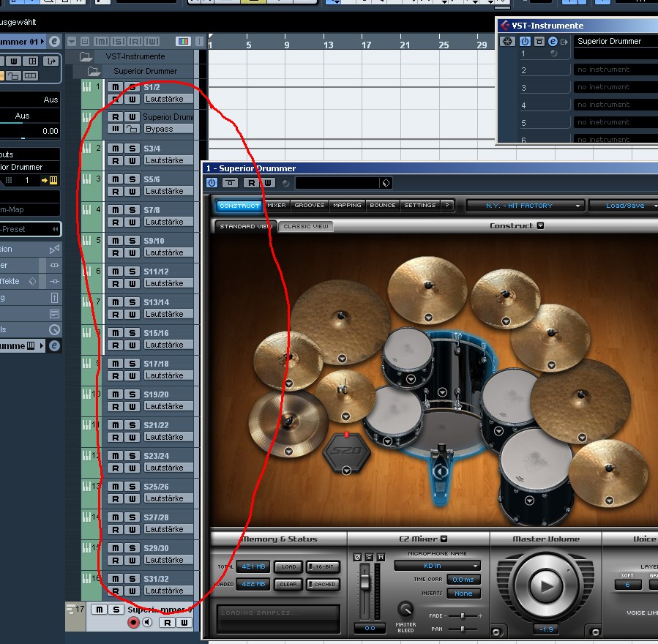Open the Superior Drummer help '?' button
This screenshot has width=658, height=644.
click(x=447, y=205)
